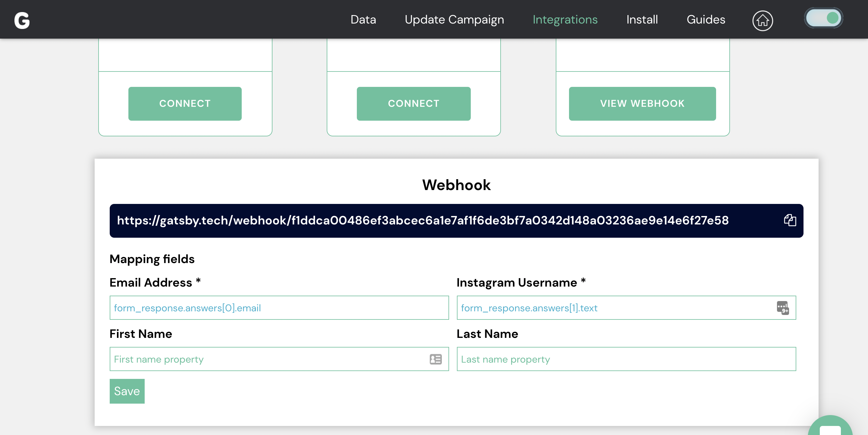The height and width of the screenshot is (435, 868).
Task: Go to Update Campaign
Action: click(x=454, y=20)
